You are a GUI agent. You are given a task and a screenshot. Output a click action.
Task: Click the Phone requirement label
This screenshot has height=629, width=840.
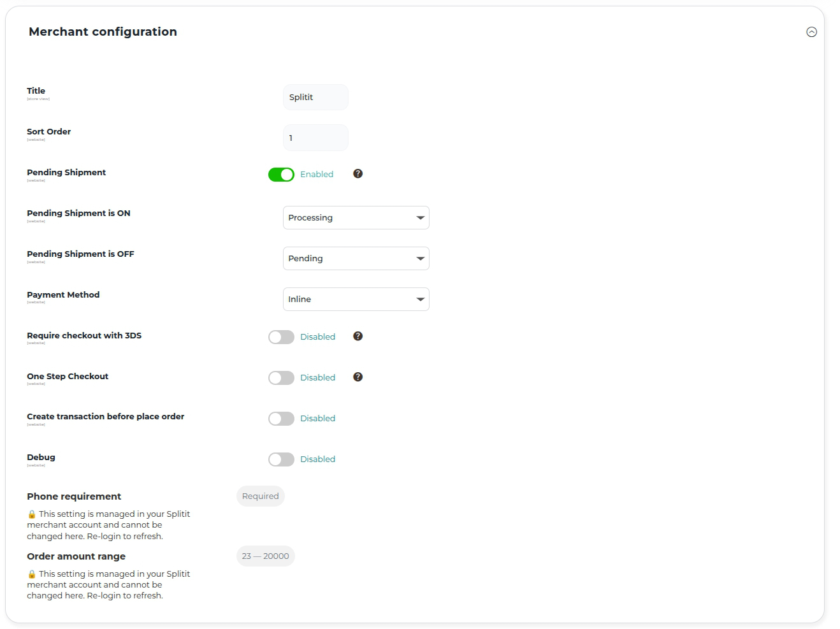point(74,496)
